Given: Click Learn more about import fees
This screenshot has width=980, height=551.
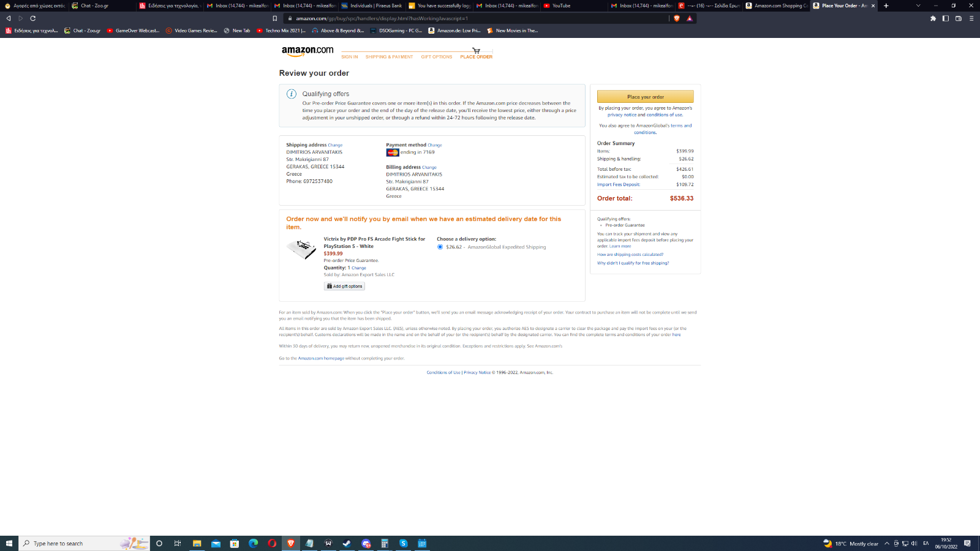Looking at the screenshot, I should click(x=620, y=246).
